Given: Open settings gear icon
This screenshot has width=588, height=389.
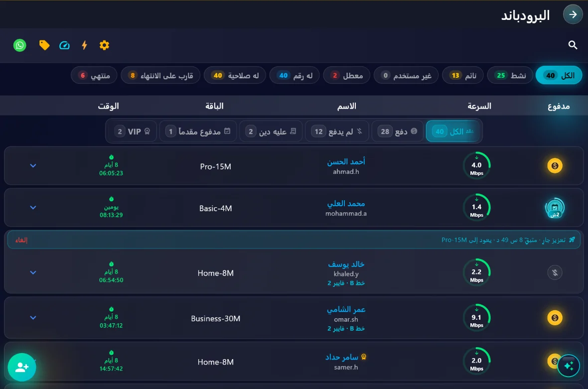Looking at the screenshot, I should click(x=104, y=45).
